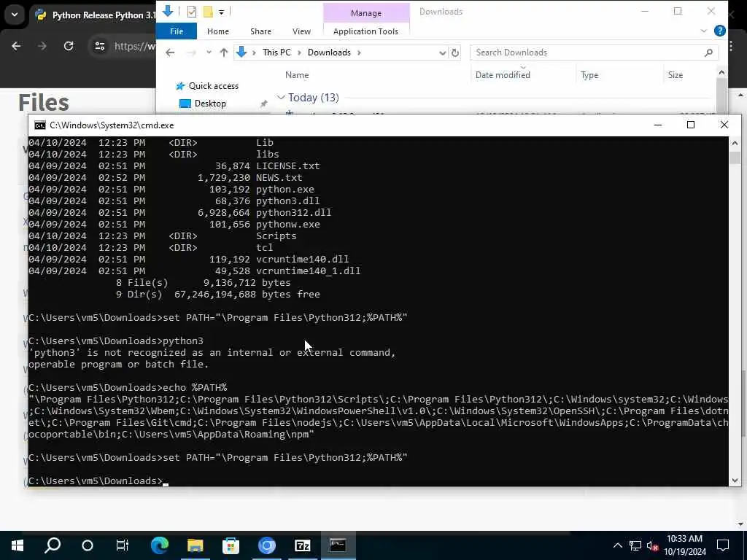Open the taskbar clock and date
Viewport: 747px width, 560px height.
(684, 545)
